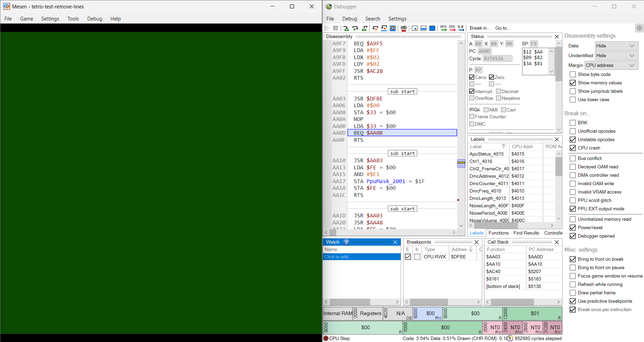This screenshot has width=644, height=342.
Task: Open the Game menu in Mesen
Action: click(27, 19)
